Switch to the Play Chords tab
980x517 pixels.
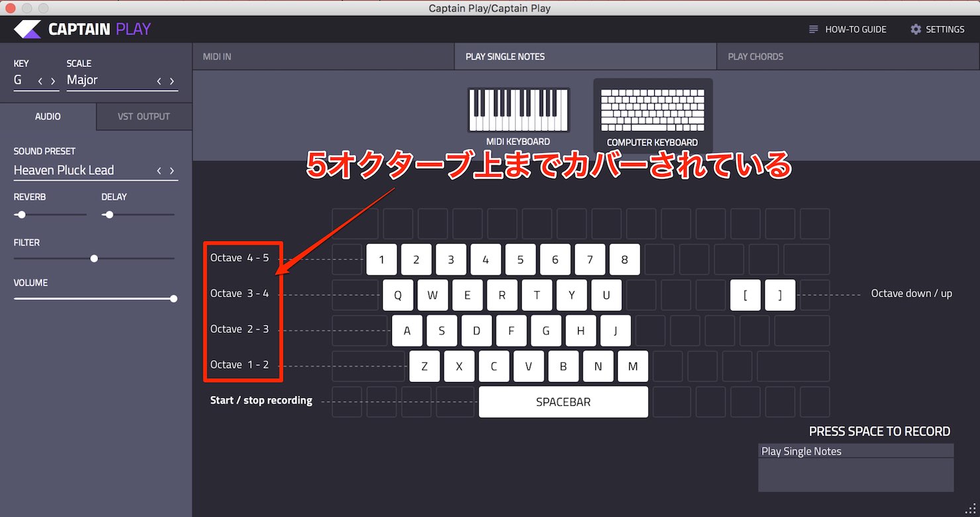tap(848, 56)
